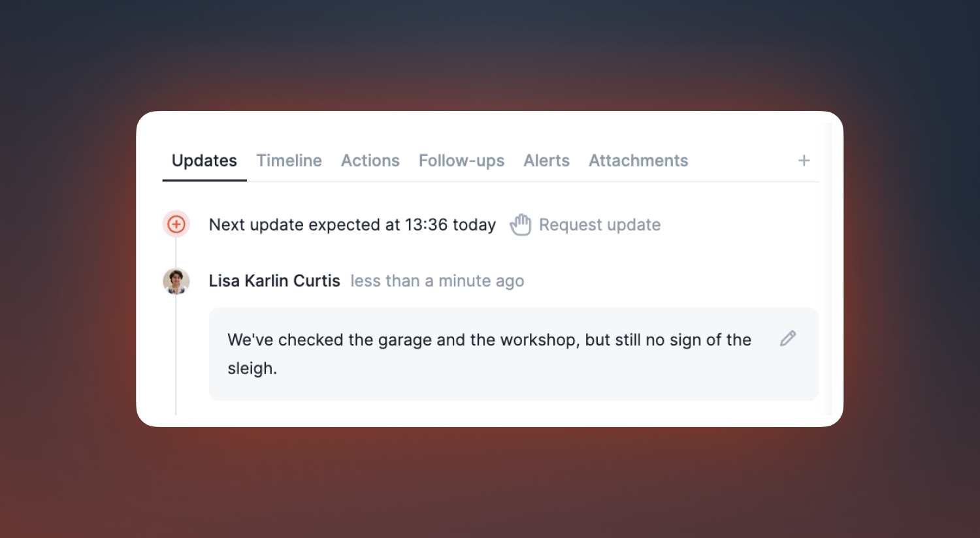
Task: Click the scrollbar on the card's right edge
Action: (x=829, y=268)
